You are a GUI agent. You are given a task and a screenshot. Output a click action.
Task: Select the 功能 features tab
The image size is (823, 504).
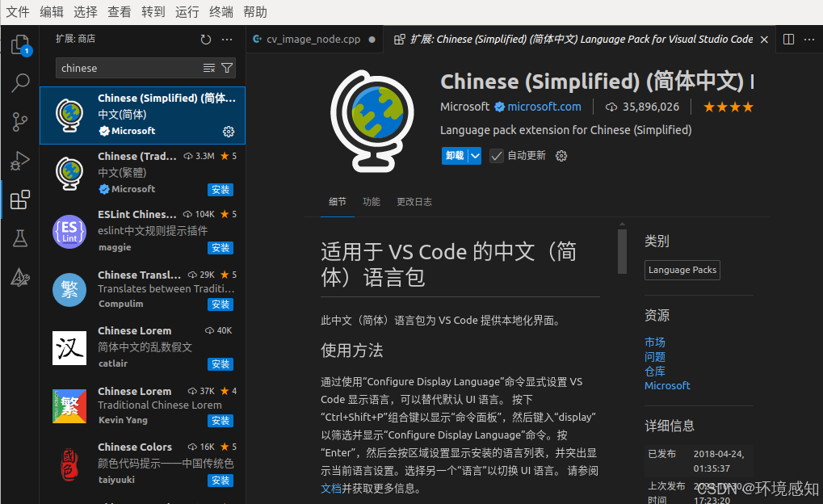tap(371, 202)
